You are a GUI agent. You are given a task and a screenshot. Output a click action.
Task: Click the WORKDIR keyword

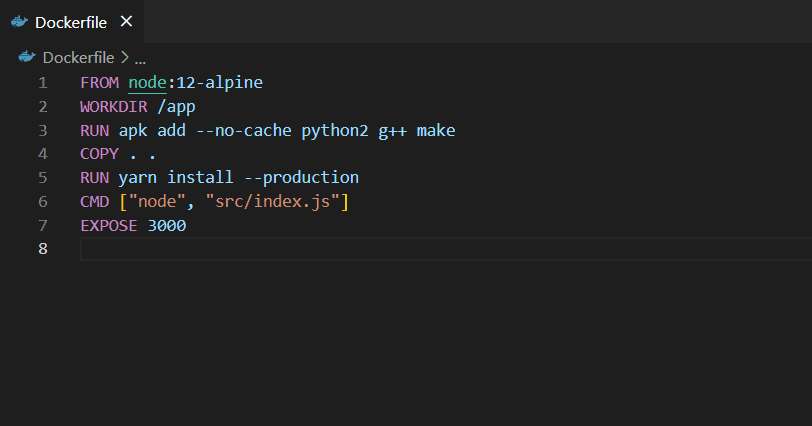coord(114,107)
